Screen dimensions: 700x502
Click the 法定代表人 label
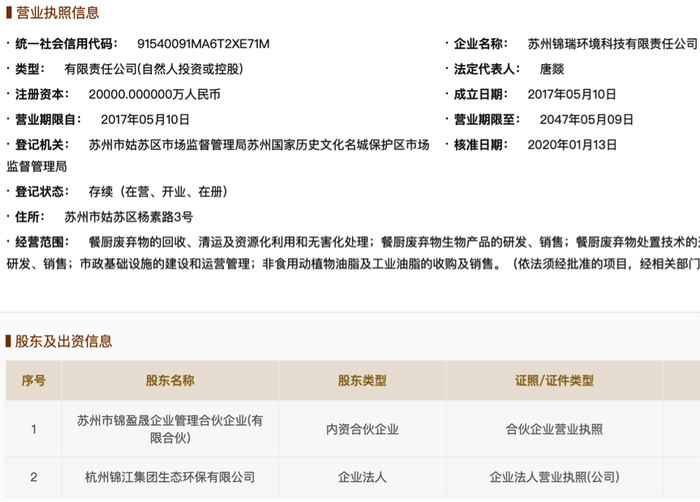coord(487,69)
